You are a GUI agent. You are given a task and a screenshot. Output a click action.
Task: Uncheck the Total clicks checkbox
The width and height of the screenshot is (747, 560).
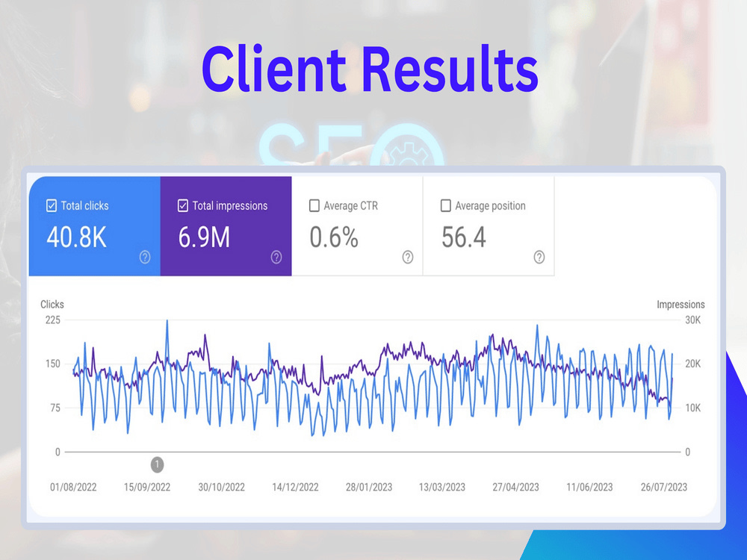click(x=52, y=206)
